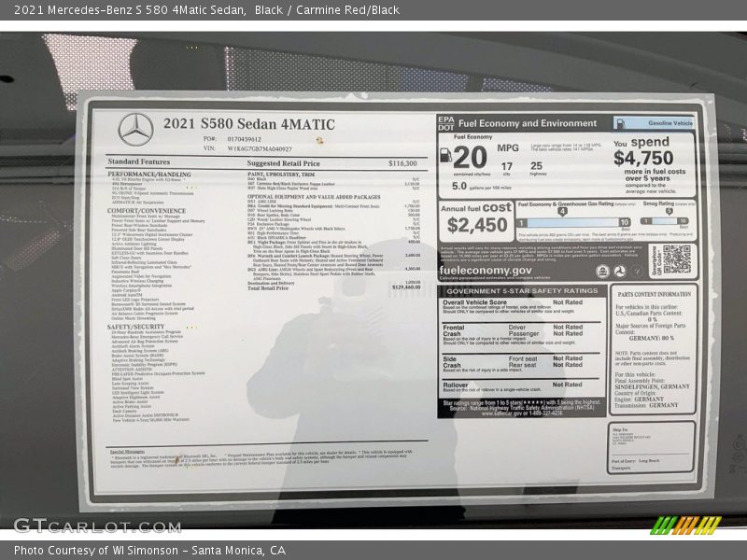This screenshot has width=747, height=560.
Task: Click the 'Gasoline Vehicle' label
Action: [670, 123]
